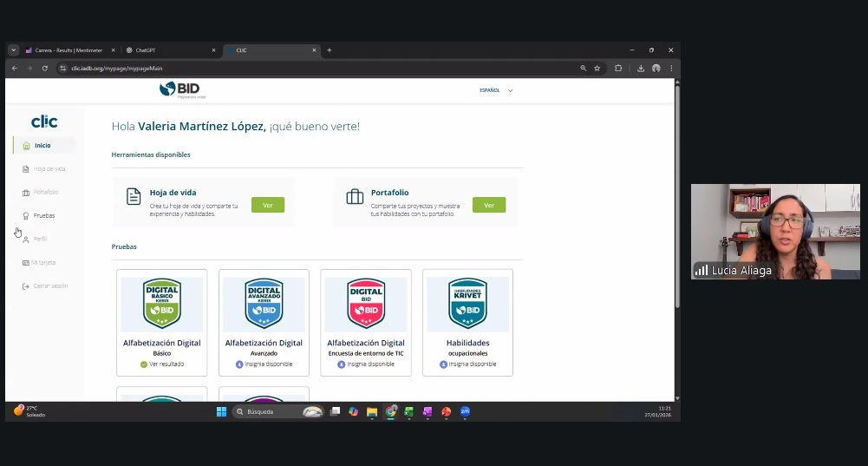Open the Habilidades KRIVET badge image
Image resolution: width=868 pixels, height=466 pixels.
(467, 304)
